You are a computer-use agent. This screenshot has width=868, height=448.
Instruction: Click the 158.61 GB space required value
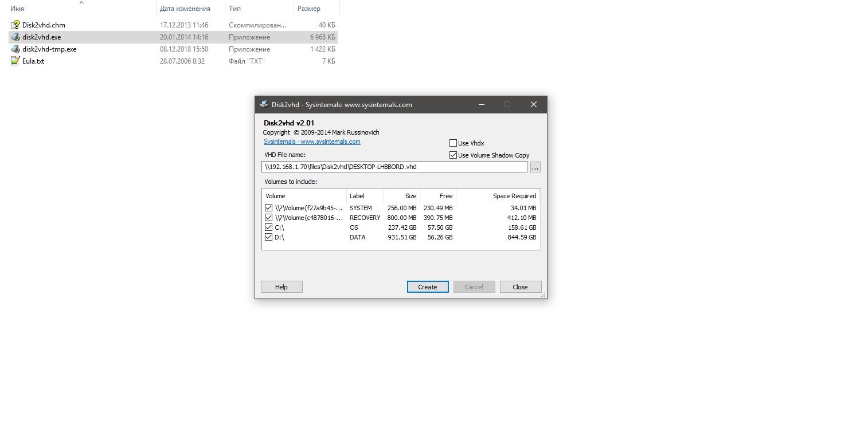pos(522,227)
